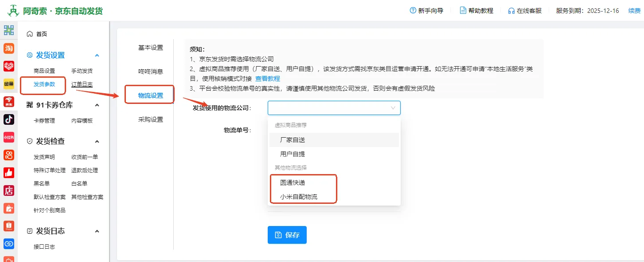
Task: Go to 首页 in the side menu
Action: pos(42,34)
